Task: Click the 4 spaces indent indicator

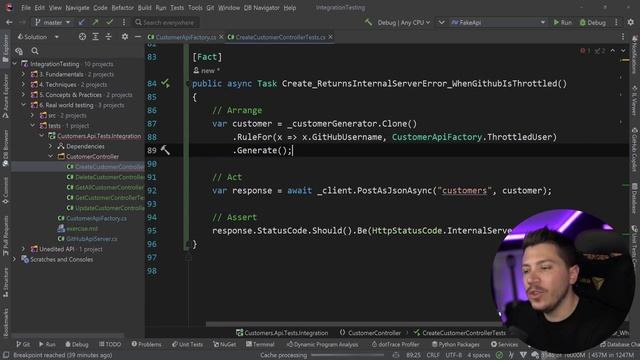Action: pos(479,355)
